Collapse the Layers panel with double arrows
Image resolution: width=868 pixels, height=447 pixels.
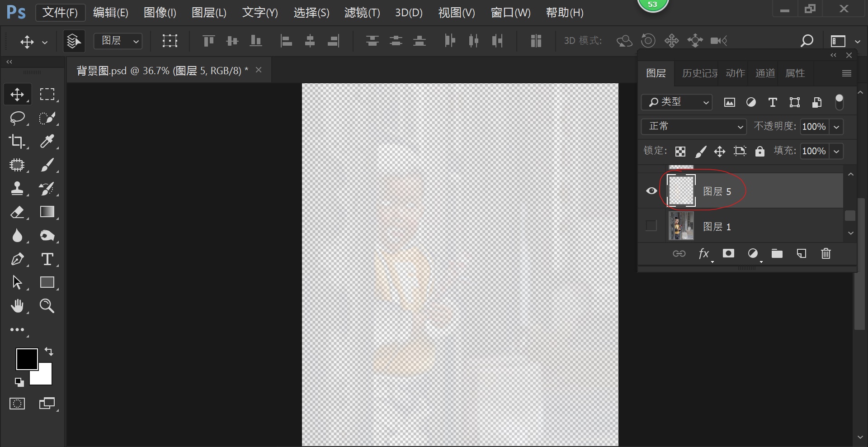pyautogui.click(x=833, y=55)
